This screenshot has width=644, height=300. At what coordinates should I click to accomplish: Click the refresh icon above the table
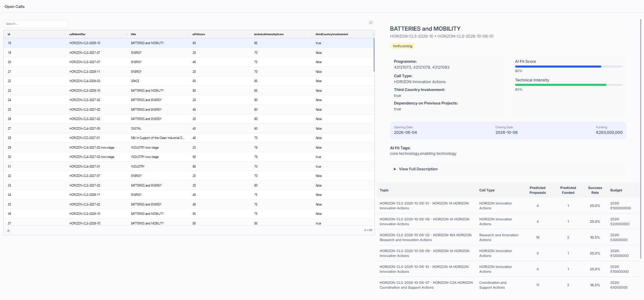click(371, 23)
